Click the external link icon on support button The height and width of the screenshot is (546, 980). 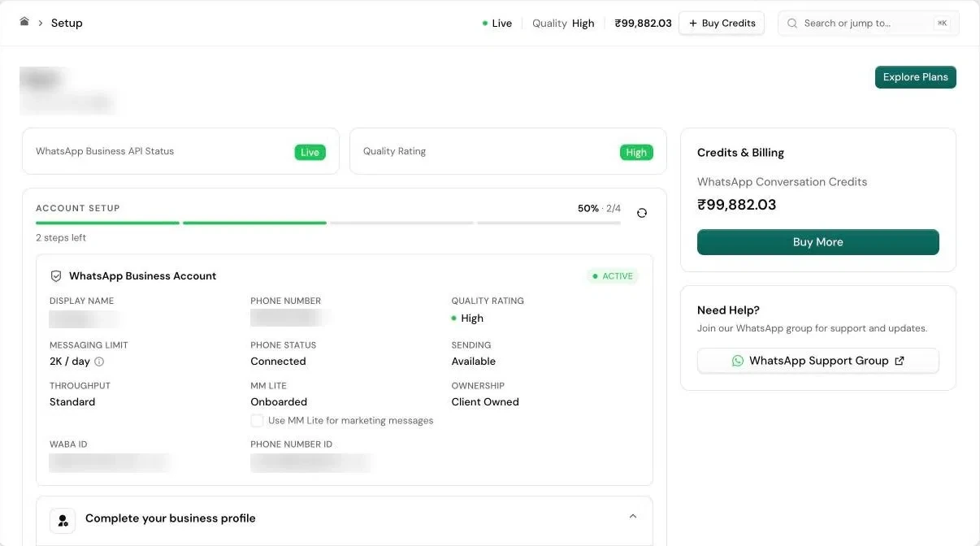900,361
